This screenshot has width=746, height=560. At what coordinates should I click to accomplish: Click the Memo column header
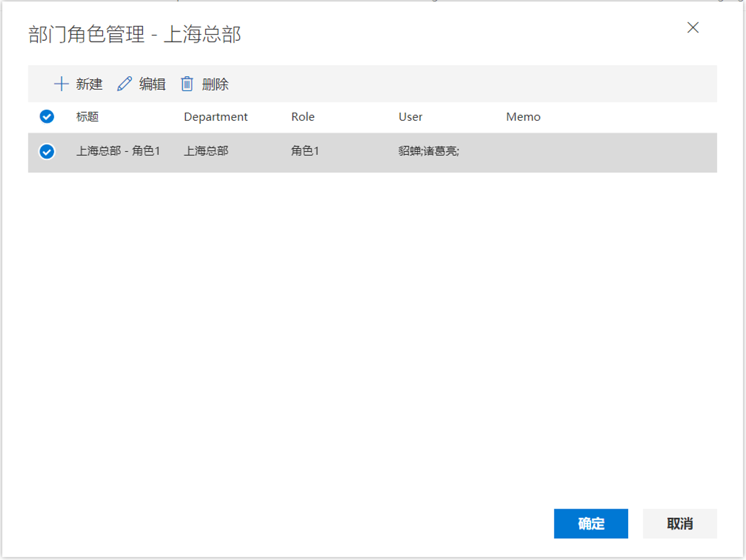tap(523, 116)
